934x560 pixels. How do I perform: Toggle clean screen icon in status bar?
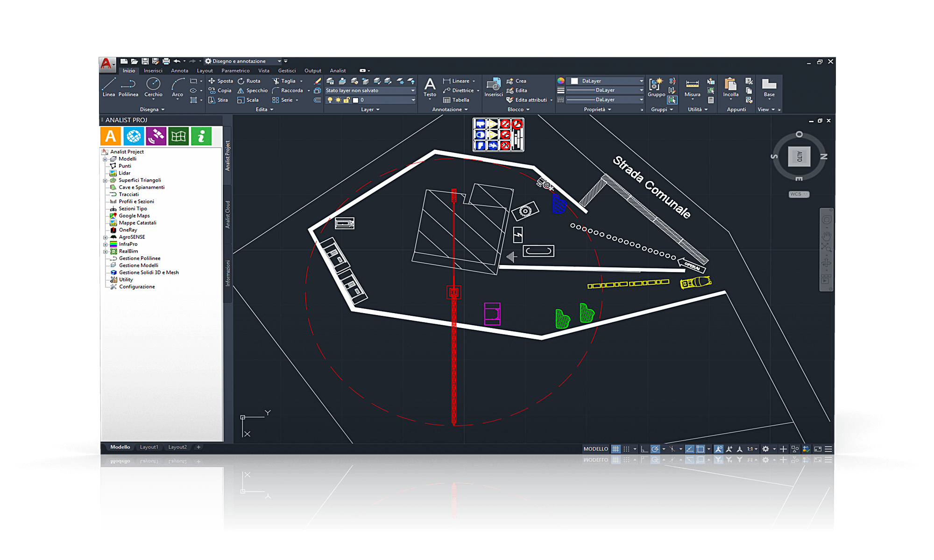pos(818,449)
